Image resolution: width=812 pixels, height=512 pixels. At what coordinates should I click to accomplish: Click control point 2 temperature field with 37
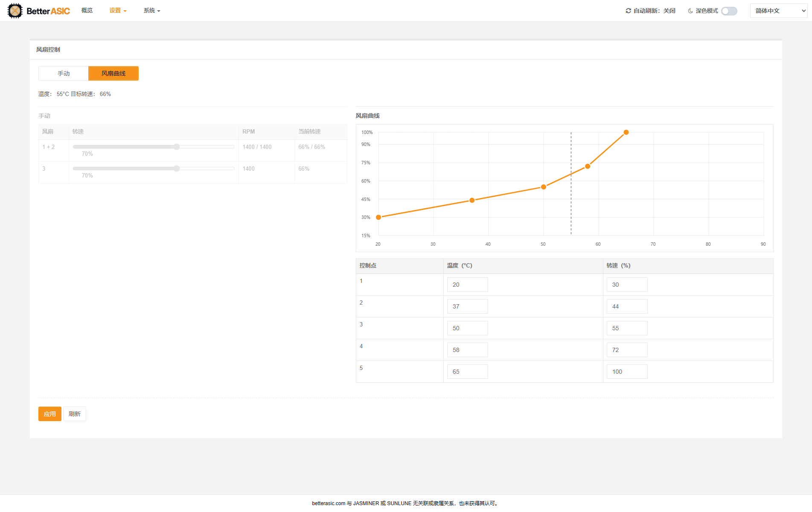click(x=467, y=306)
